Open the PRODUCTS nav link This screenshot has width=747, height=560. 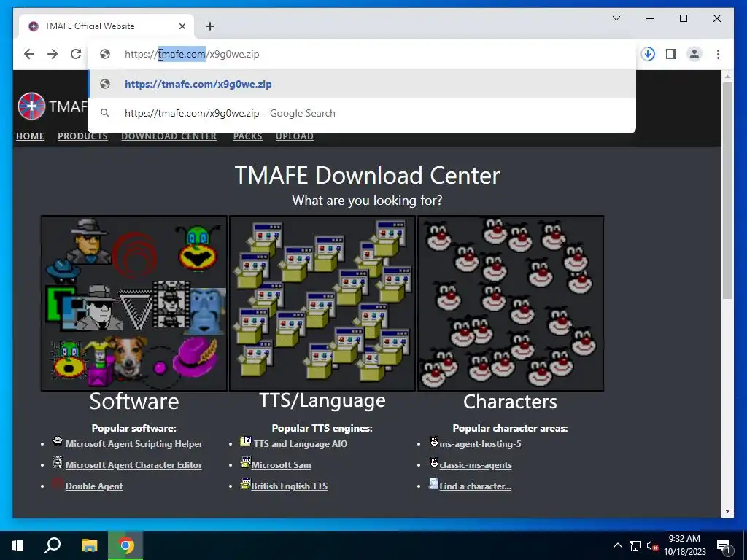pyautogui.click(x=82, y=136)
